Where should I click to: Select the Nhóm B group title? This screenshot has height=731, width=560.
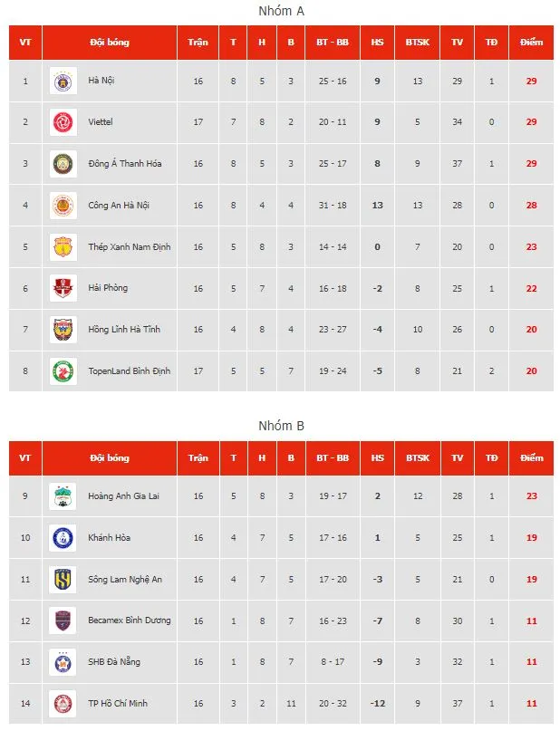click(x=280, y=426)
